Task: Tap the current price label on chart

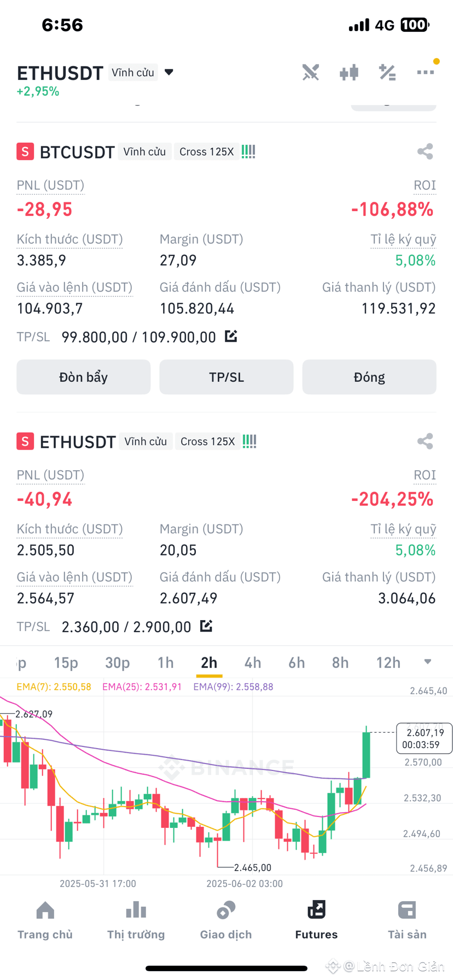Action: pyautogui.click(x=424, y=738)
